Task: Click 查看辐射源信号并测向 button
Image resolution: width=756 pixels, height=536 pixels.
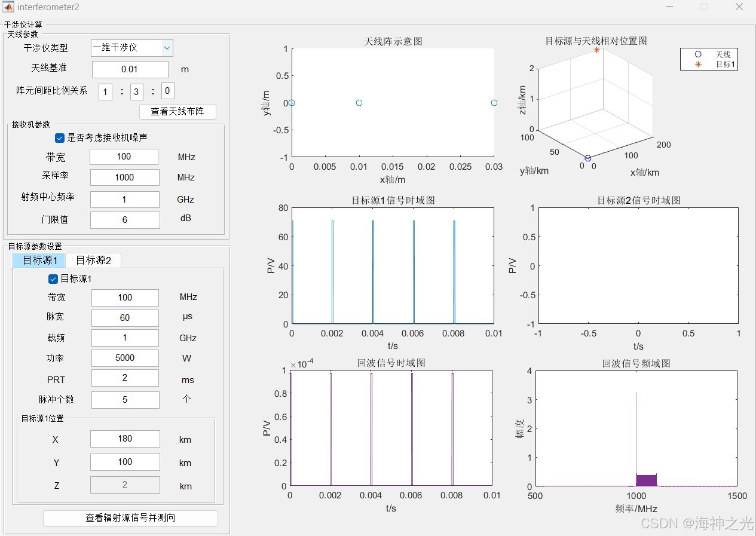Action: [x=130, y=518]
